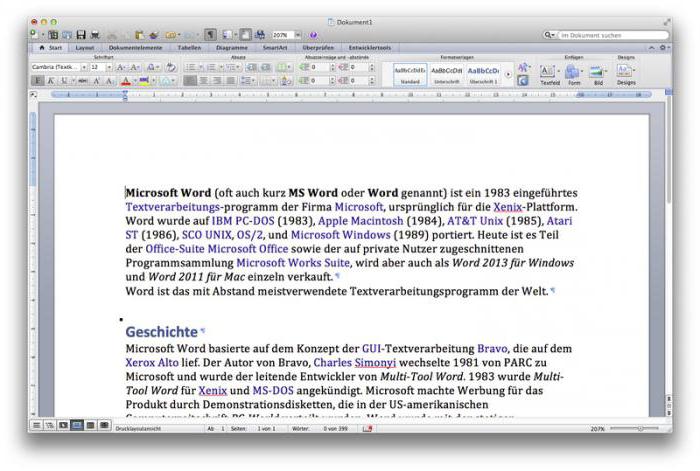Viewport: 700px width, 471px height.
Task: Apply superscript formatting
Action: [96, 81]
